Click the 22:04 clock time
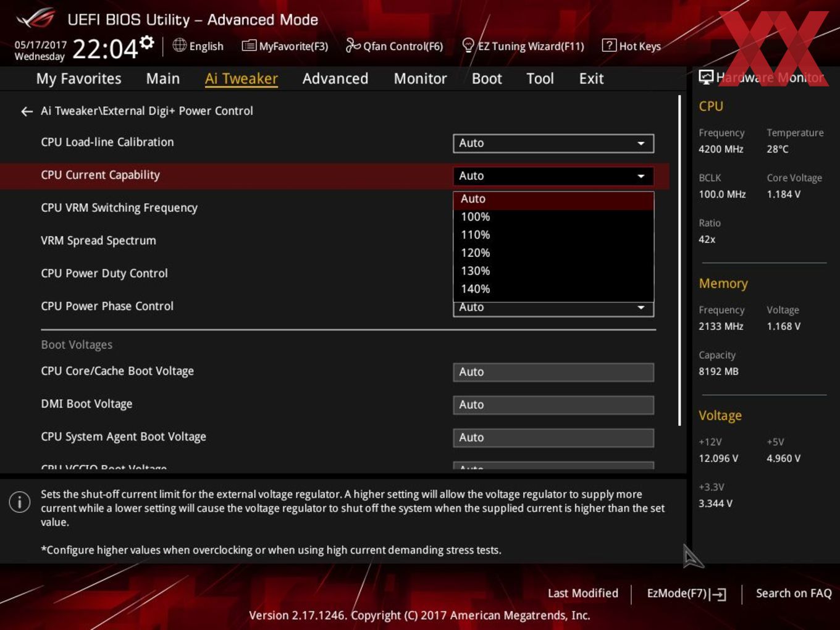Image resolution: width=840 pixels, height=630 pixels. (x=105, y=49)
